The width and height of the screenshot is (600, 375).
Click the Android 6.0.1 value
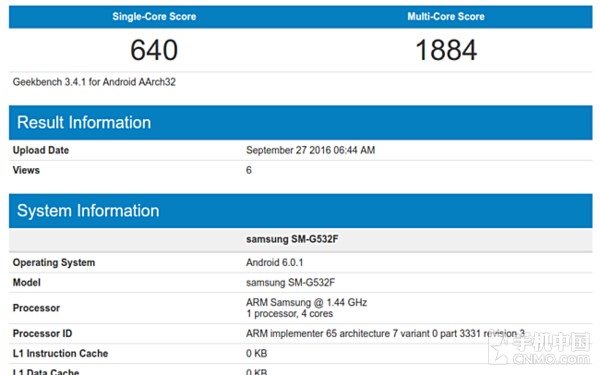click(274, 262)
